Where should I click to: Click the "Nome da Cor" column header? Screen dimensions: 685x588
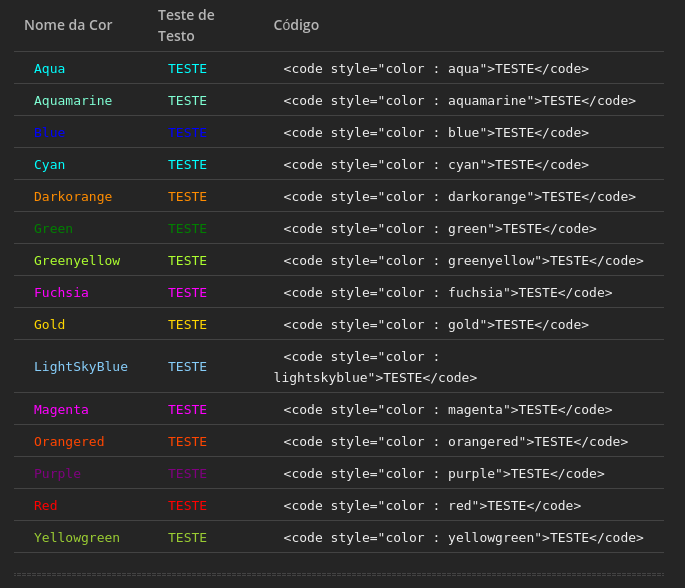click(68, 25)
